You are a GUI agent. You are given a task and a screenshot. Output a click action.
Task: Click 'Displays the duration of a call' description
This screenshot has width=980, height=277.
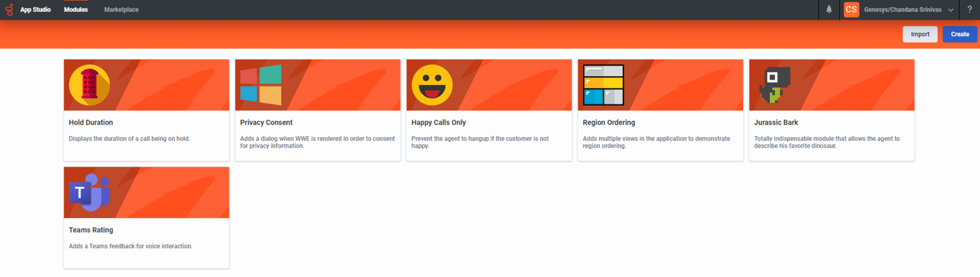tap(129, 138)
